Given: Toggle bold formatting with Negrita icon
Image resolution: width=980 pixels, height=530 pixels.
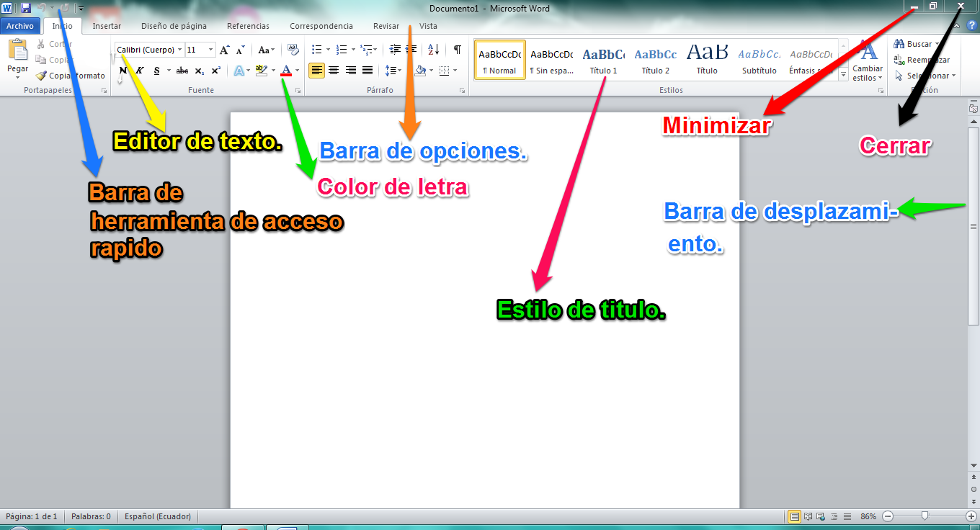Looking at the screenshot, I should (x=123, y=70).
